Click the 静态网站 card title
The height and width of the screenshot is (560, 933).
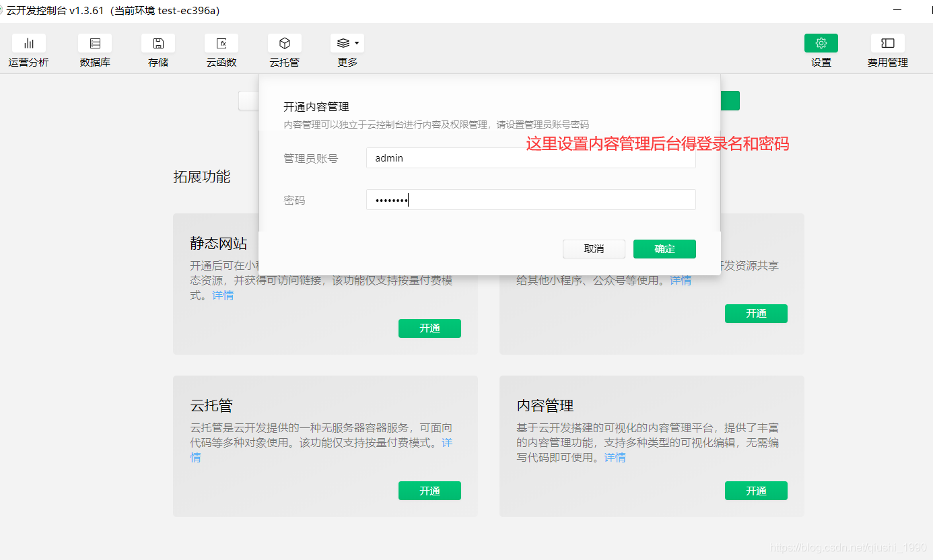[218, 244]
